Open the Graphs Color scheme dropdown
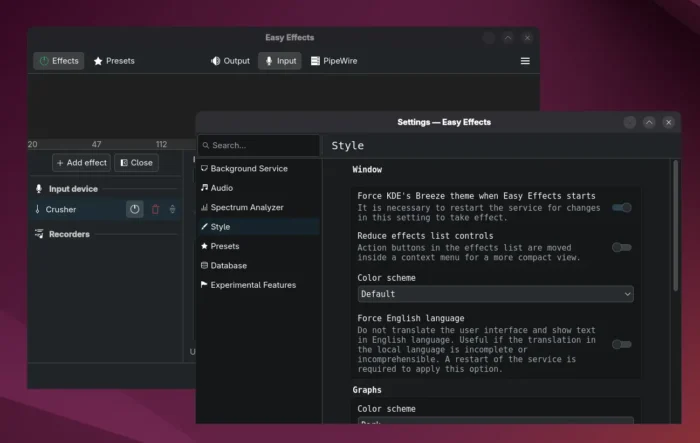The image size is (700, 443). click(495, 424)
